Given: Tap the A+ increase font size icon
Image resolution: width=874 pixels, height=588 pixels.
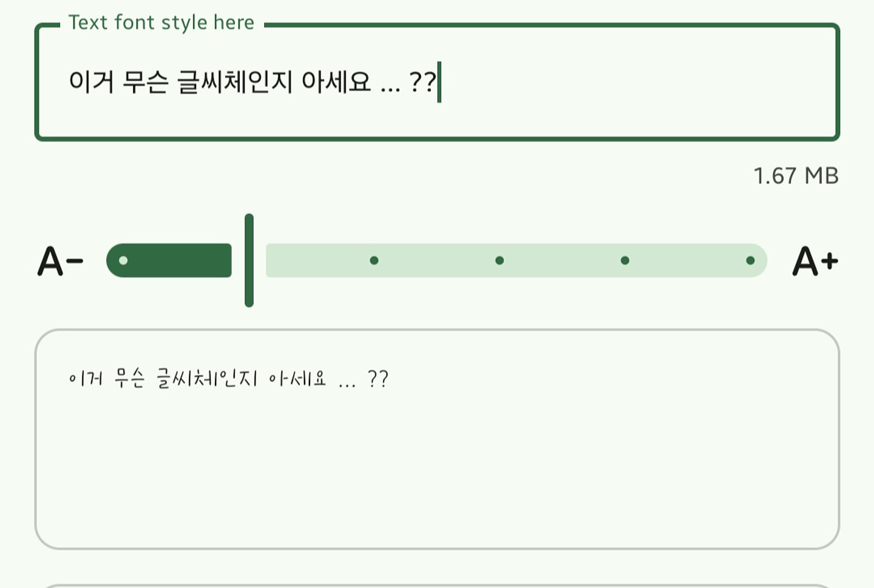Looking at the screenshot, I should click(815, 261).
